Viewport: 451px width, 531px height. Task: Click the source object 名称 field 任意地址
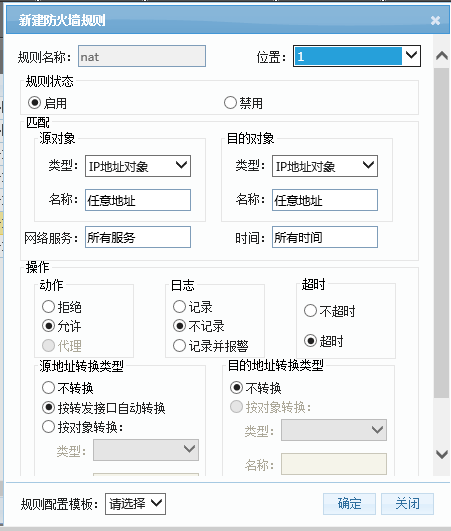[138, 200]
